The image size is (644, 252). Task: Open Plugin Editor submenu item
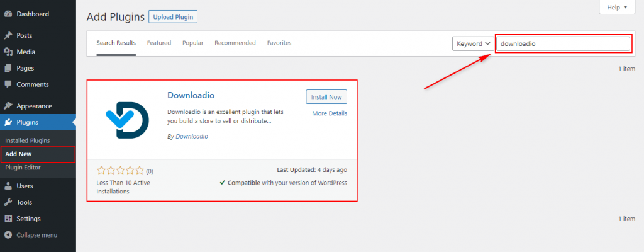click(x=23, y=168)
